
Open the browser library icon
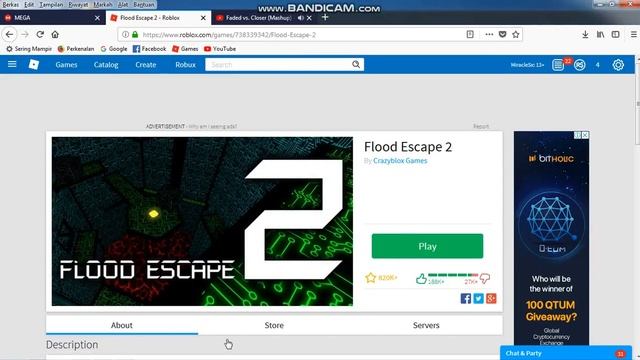600,35
